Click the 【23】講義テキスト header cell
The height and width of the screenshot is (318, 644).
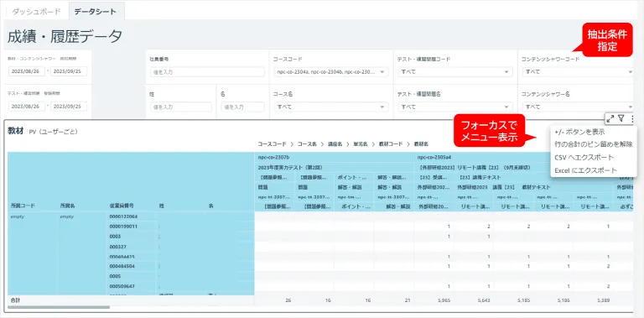480,178
